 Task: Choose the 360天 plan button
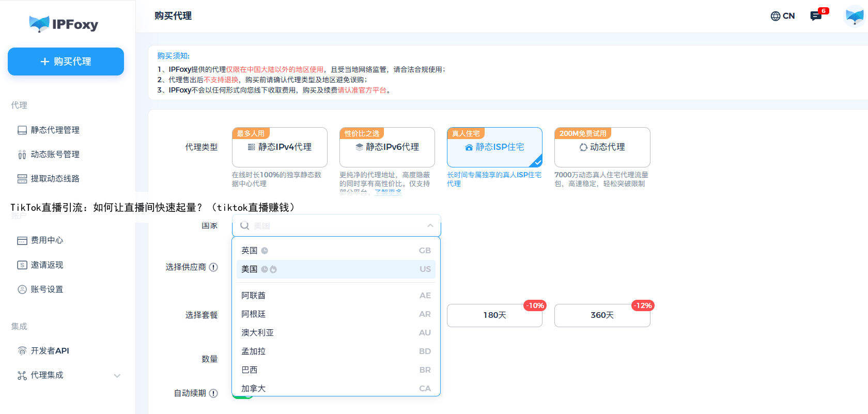(x=602, y=315)
